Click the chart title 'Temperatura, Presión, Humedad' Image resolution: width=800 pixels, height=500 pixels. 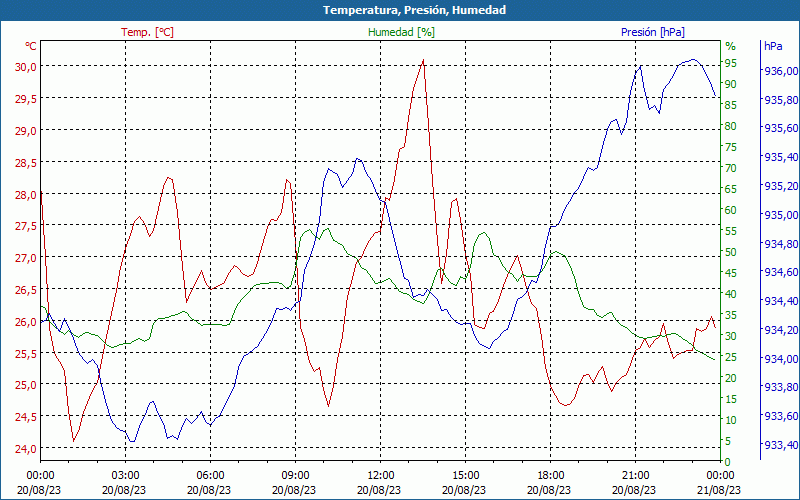coord(414,10)
